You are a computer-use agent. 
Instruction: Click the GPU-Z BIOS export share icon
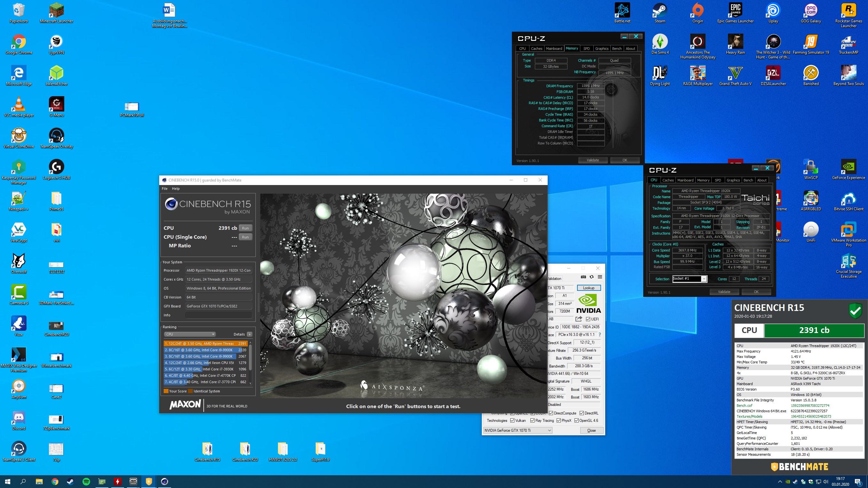579,319
